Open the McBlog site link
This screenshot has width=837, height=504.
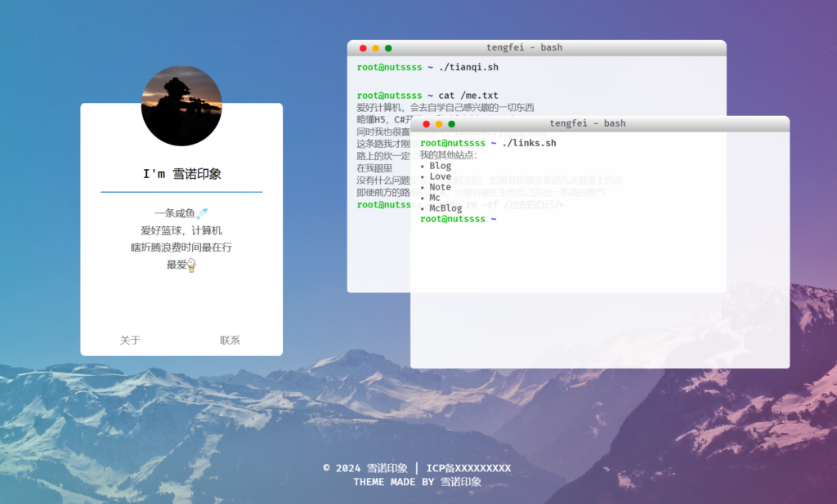(445, 208)
